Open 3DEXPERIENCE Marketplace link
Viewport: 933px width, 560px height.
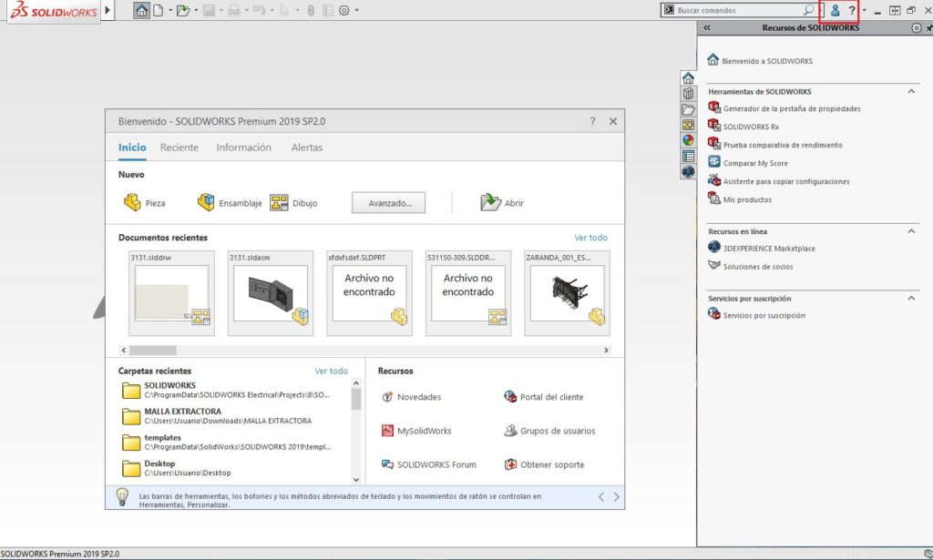(769, 249)
